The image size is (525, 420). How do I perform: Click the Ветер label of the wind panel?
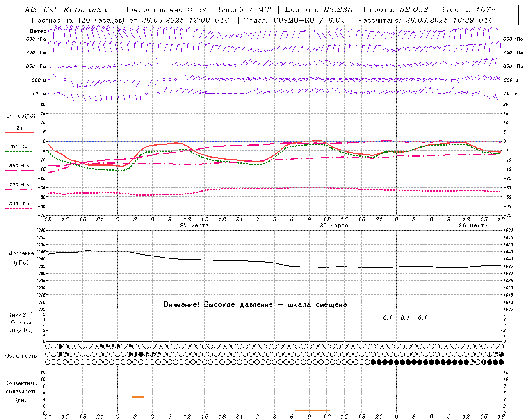tap(38, 31)
